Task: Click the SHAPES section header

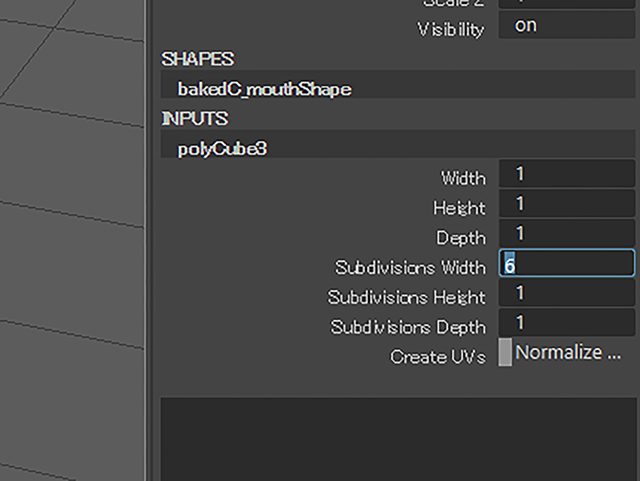Action: (198, 59)
